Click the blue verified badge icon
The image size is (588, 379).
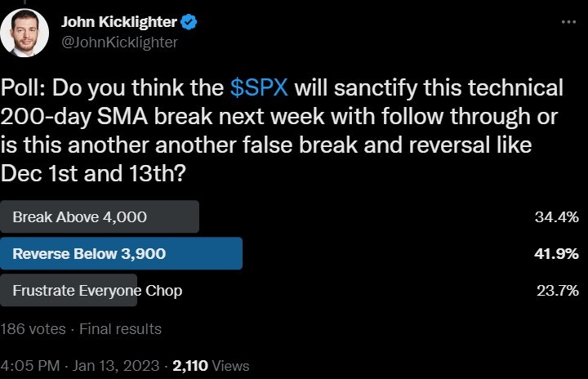[189, 22]
